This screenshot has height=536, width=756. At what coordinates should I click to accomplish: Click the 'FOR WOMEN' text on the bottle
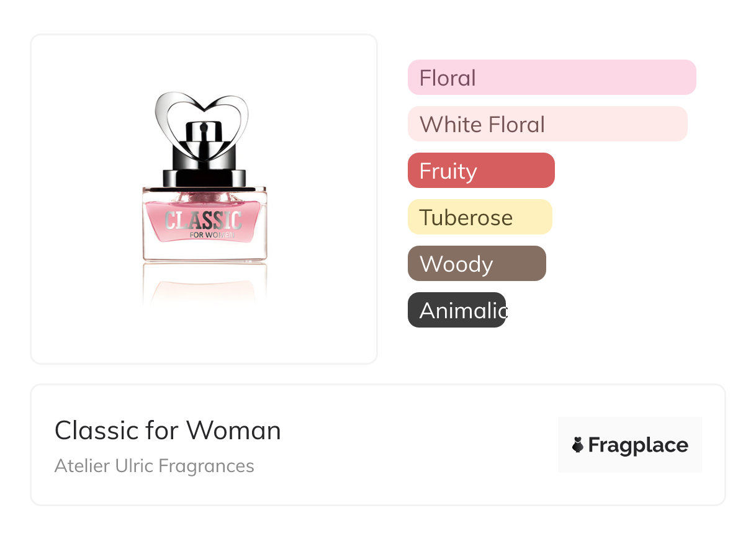pyautogui.click(x=211, y=235)
